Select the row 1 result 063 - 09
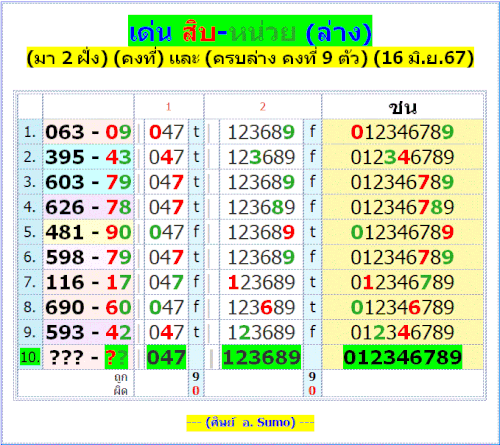This screenshot has height=445, width=500. (x=88, y=132)
